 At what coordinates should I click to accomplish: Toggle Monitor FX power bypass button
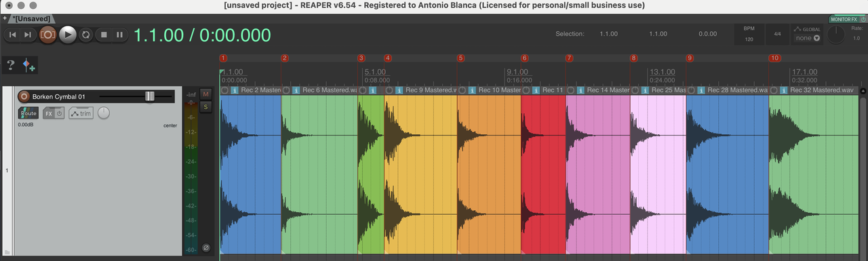pyautogui.click(x=863, y=19)
